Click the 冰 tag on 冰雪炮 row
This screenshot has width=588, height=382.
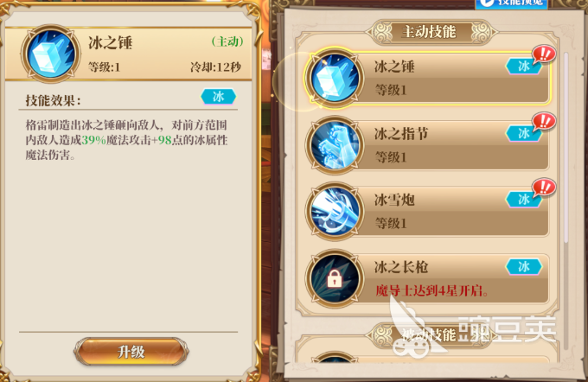coord(523,199)
